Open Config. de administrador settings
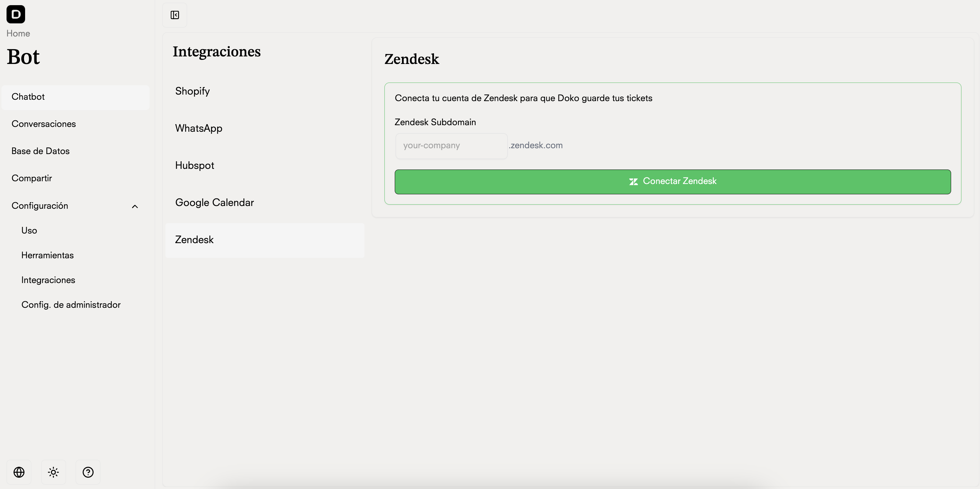Viewport: 980px width, 489px height. pyautogui.click(x=71, y=304)
